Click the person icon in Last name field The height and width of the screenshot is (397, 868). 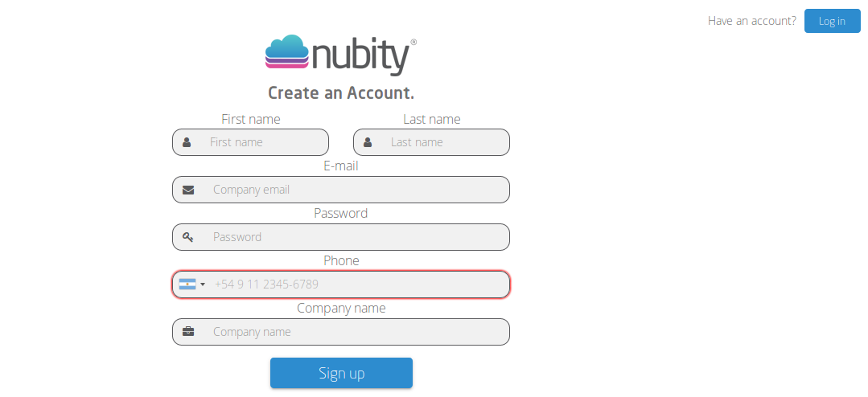pos(368,142)
